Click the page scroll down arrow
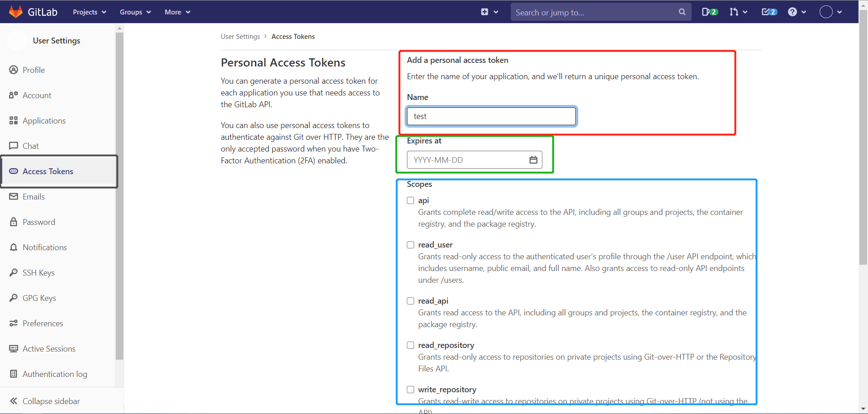Viewport: 868px width, 414px height. coord(863,409)
